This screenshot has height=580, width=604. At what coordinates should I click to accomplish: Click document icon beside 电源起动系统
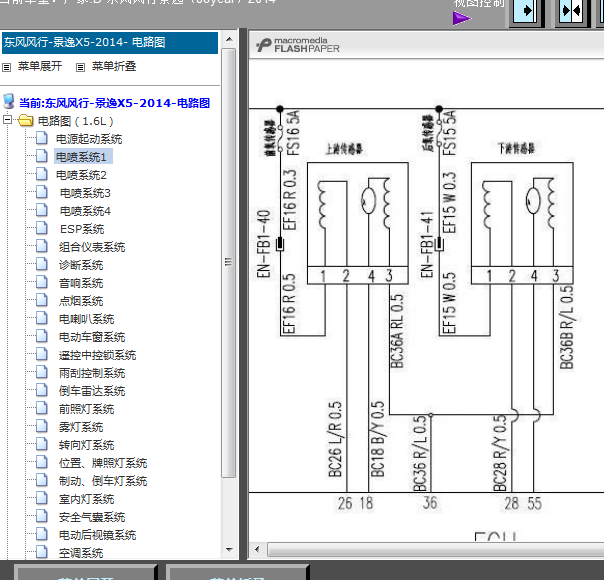tap(42, 138)
